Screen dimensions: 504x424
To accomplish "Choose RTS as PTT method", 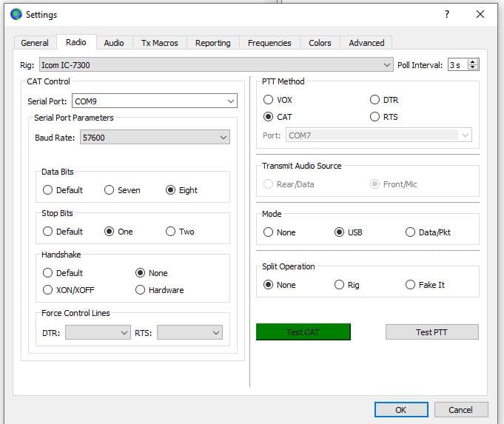I will coord(384,117).
